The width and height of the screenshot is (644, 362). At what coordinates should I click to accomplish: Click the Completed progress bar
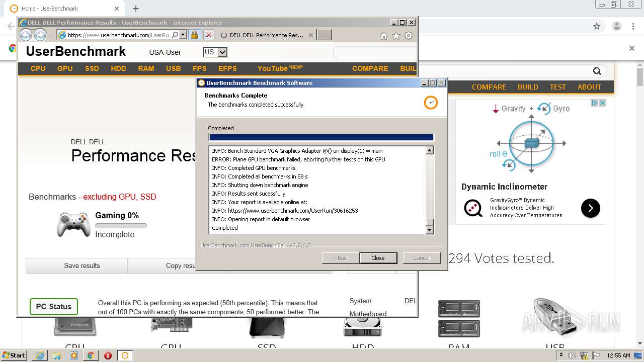(x=321, y=137)
